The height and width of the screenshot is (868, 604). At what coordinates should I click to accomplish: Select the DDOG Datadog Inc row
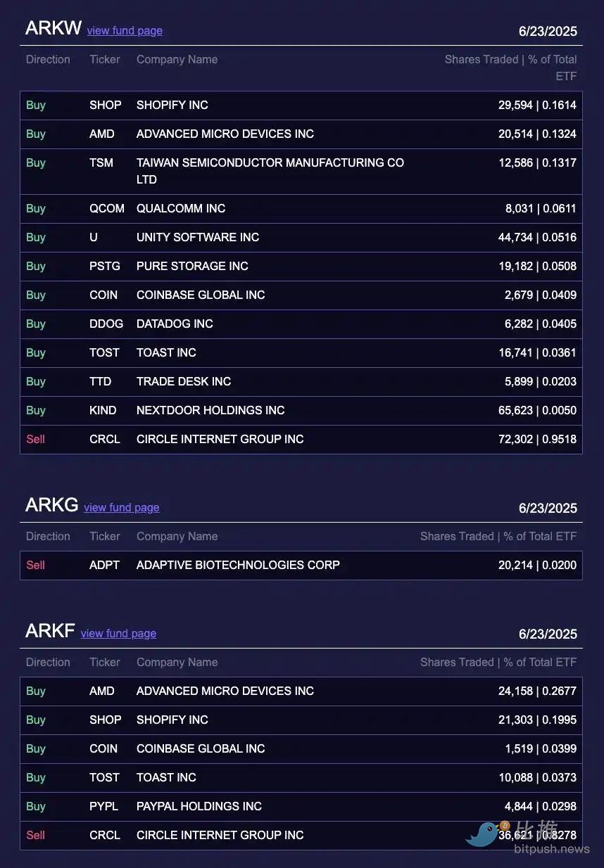301,324
